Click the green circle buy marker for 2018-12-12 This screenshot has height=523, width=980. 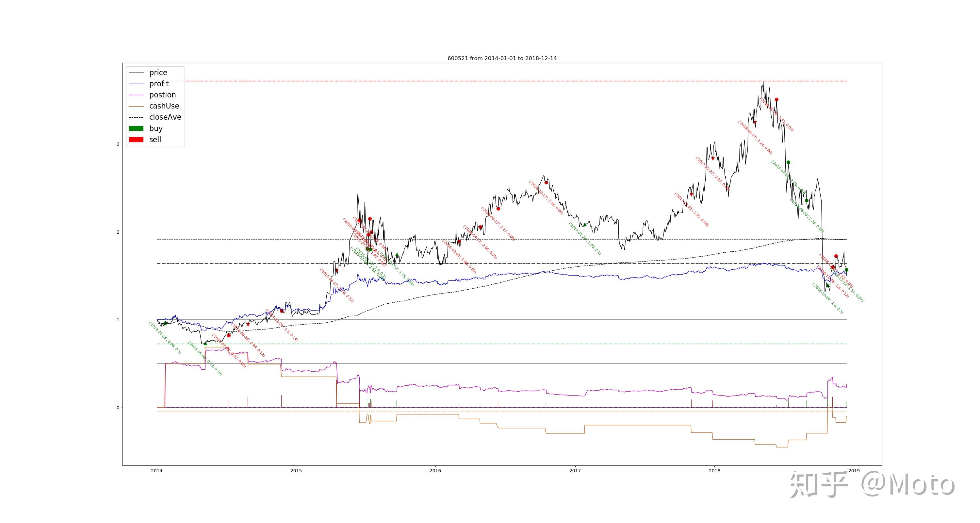(x=846, y=270)
